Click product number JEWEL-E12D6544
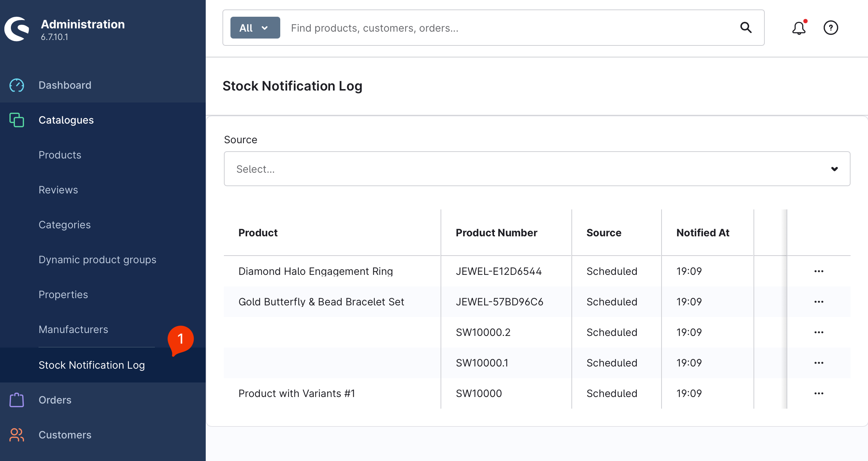868x461 pixels. coord(499,271)
